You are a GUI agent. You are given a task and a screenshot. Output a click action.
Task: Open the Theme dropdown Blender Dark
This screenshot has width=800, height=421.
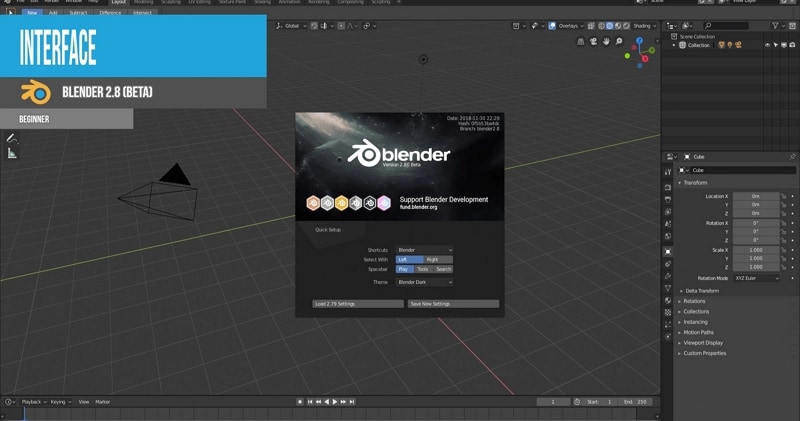(x=424, y=282)
